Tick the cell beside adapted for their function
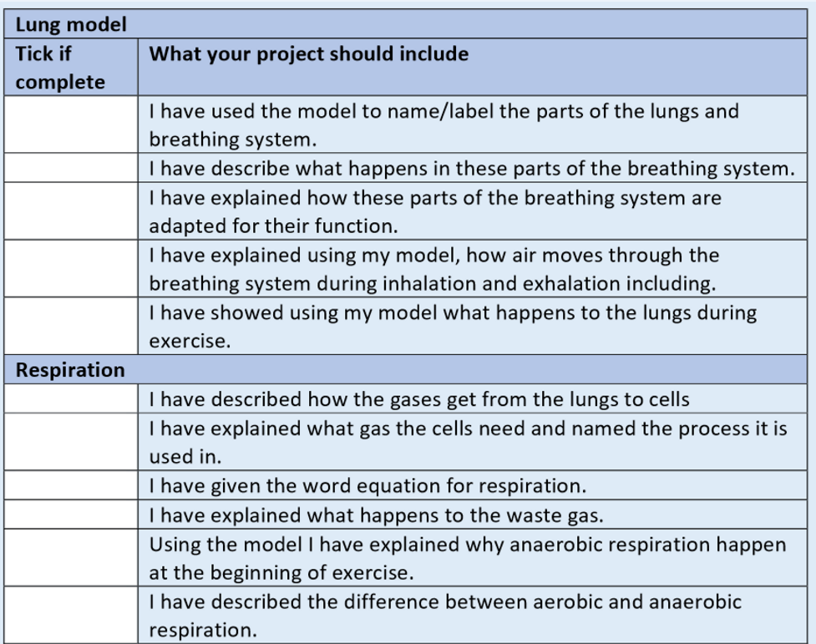 tap(71, 211)
